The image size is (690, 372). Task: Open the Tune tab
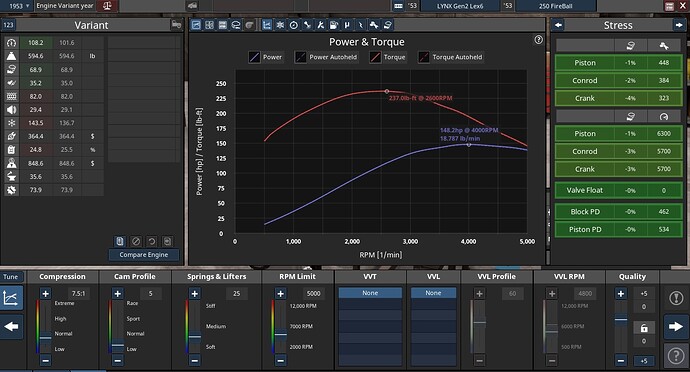point(11,276)
